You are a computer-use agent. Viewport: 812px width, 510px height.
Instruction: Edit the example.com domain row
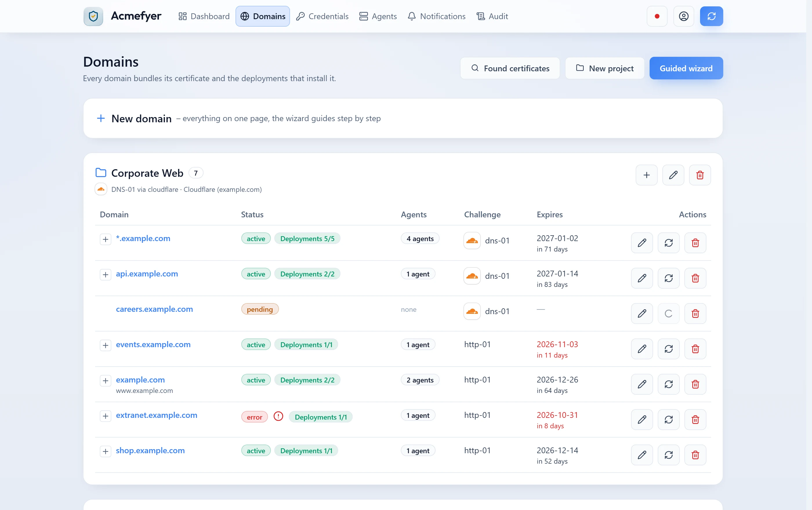tap(642, 384)
